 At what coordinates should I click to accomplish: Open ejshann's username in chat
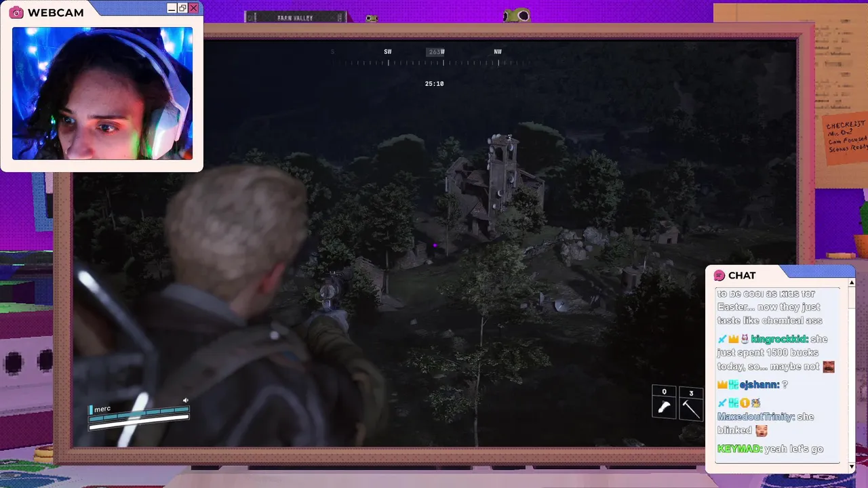[759, 384]
